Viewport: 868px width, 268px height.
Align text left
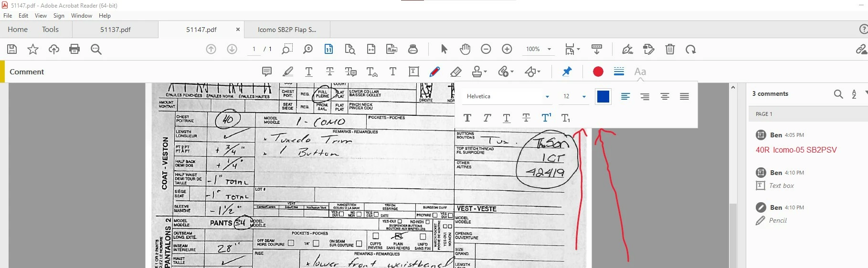625,96
